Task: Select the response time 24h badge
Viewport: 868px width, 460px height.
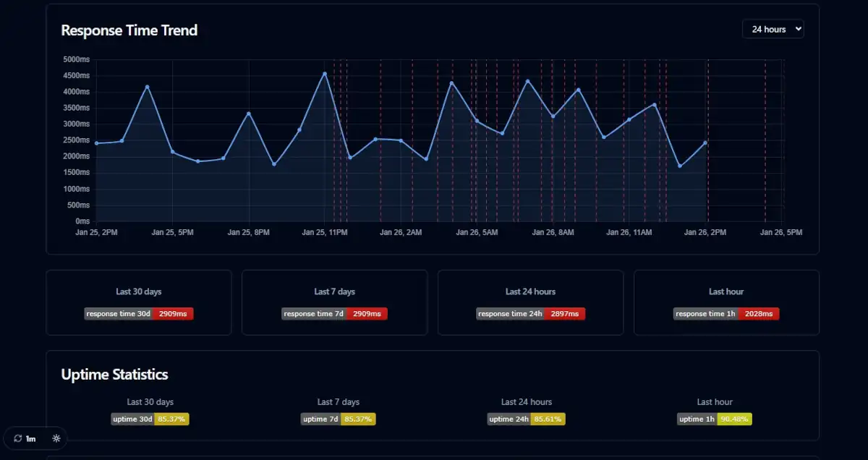Action: point(530,314)
